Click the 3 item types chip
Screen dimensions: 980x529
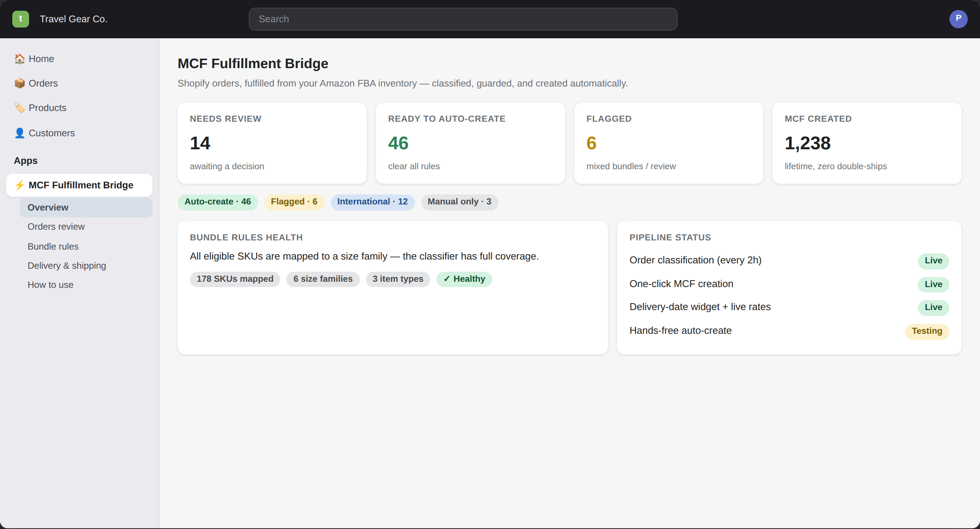pos(398,279)
